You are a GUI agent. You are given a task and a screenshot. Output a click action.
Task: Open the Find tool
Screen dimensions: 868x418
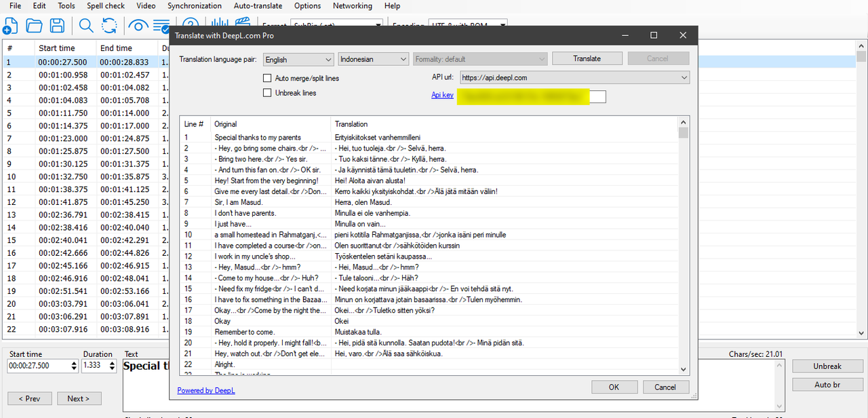pyautogui.click(x=84, y=25)
